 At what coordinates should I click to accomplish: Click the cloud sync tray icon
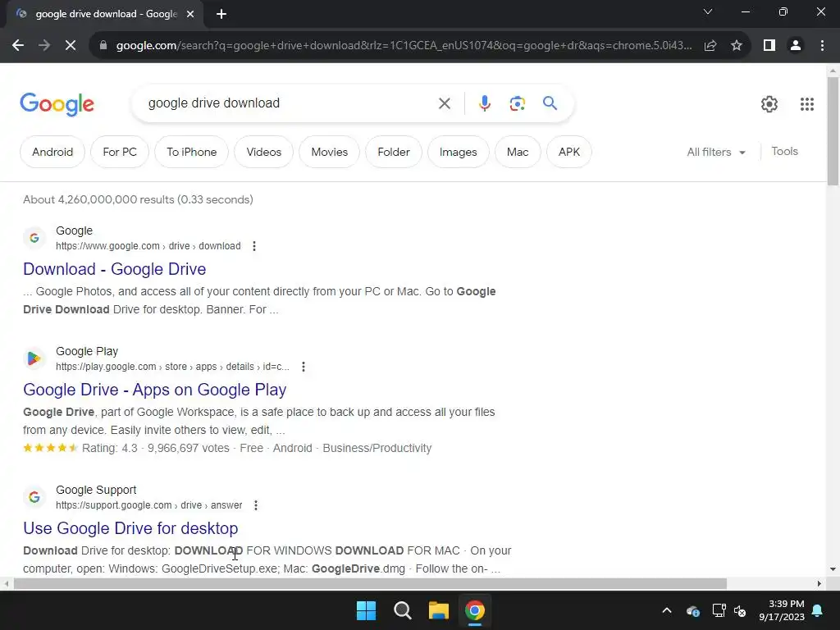tap(692, 610)
